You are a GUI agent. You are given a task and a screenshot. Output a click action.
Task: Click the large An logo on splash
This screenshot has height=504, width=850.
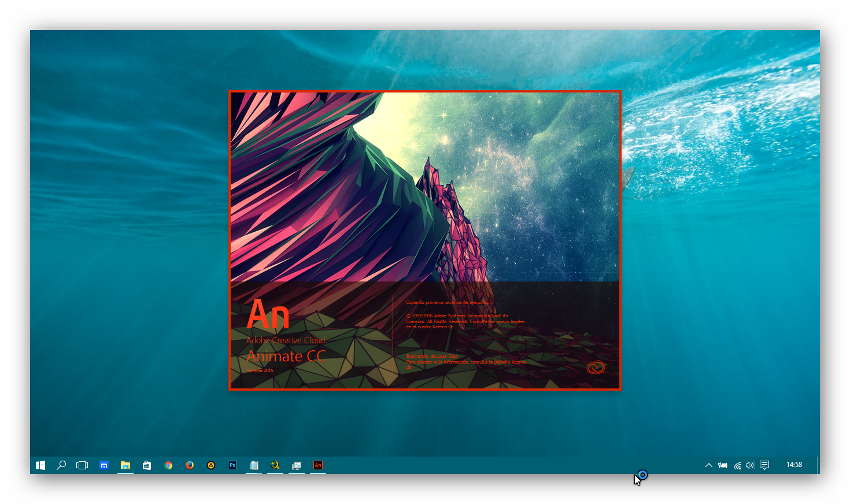tap(268, 315)
